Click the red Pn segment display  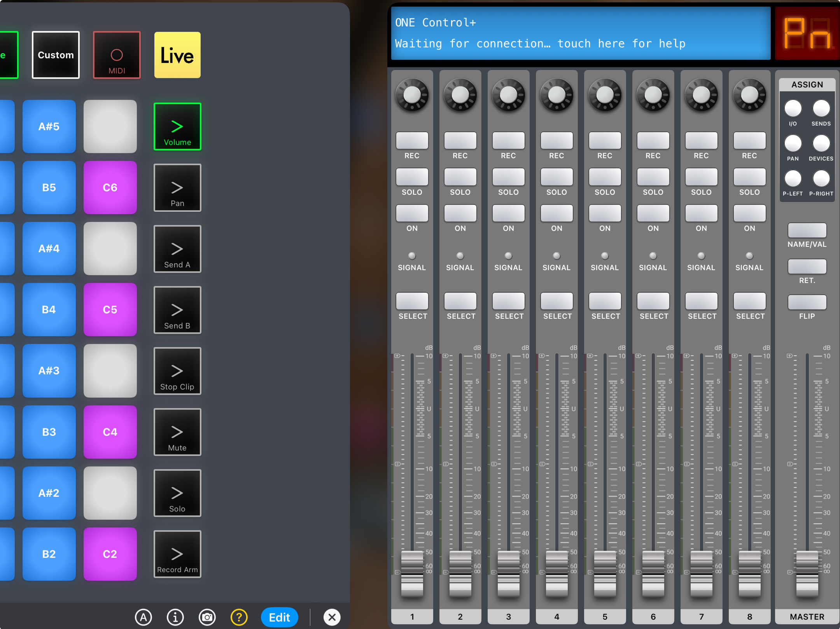[x=807, y=33]
